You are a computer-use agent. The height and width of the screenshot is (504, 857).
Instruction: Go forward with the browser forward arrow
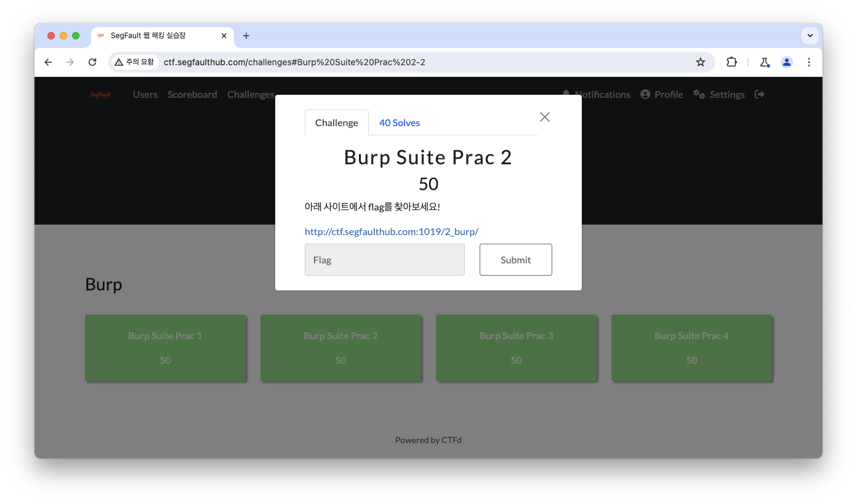coord(70,62)
